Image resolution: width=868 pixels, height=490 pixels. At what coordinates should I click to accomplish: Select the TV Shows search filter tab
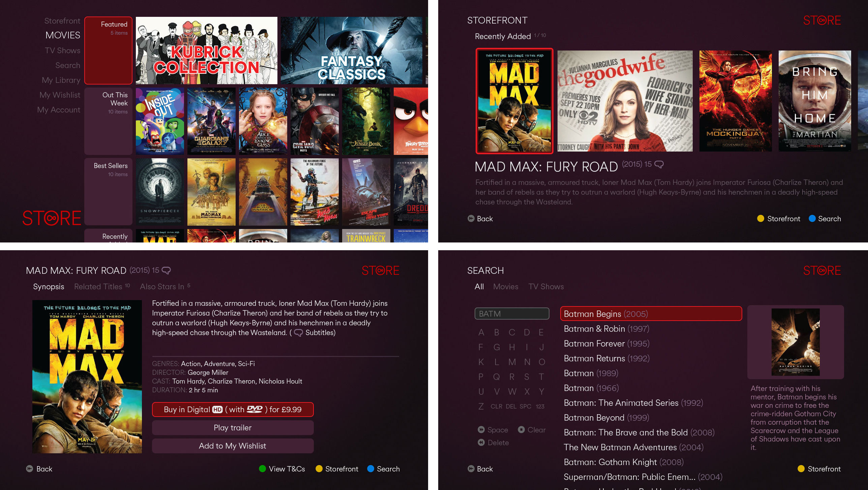click(546, 287)
